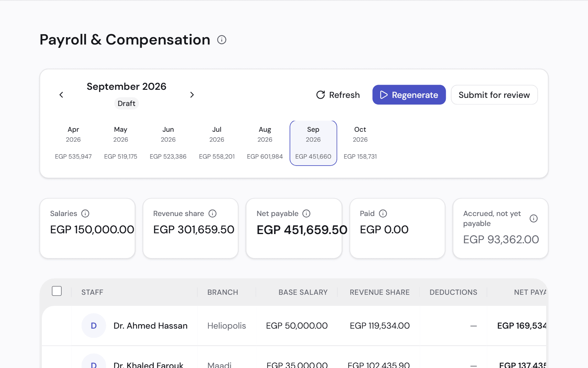588x368 pixels.
Task: Select the May 2026 period
Action: [121, 143]
